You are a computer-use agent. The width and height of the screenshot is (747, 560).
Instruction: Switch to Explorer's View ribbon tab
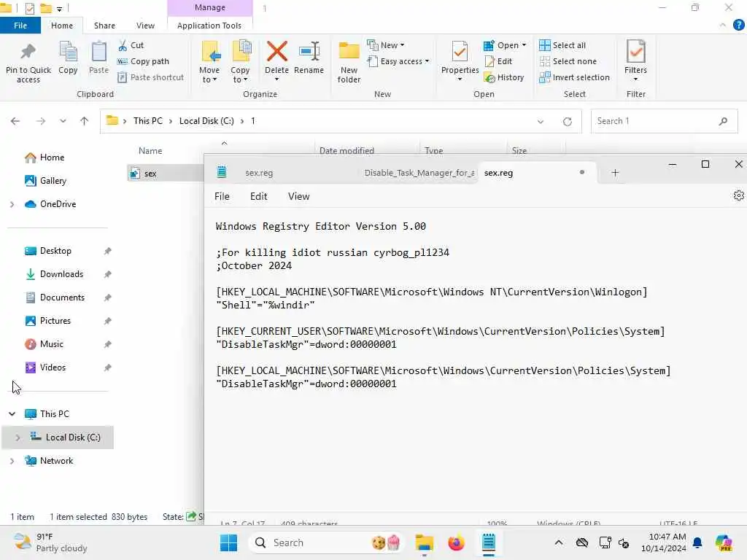click(145, 26)
